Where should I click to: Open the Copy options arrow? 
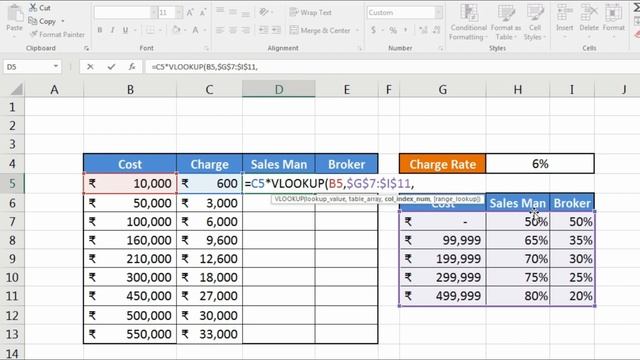click(x=63, y=21)
